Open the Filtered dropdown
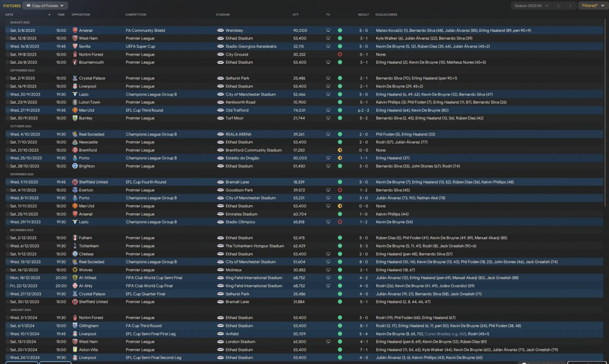This screenshot has height=364, width=609. pyautogui.click(x=593, y=6)
